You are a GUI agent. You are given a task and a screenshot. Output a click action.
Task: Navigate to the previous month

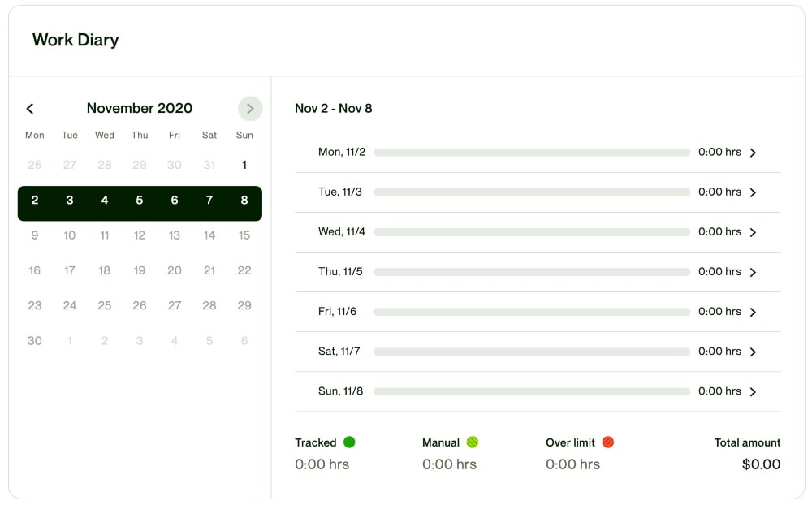(30, 108)
